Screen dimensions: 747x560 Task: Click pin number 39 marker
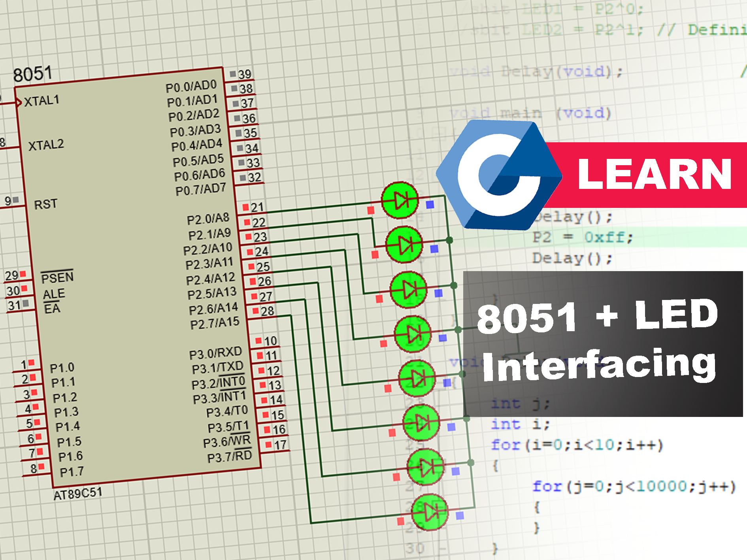pyautogui.click(x=241, y=74)
